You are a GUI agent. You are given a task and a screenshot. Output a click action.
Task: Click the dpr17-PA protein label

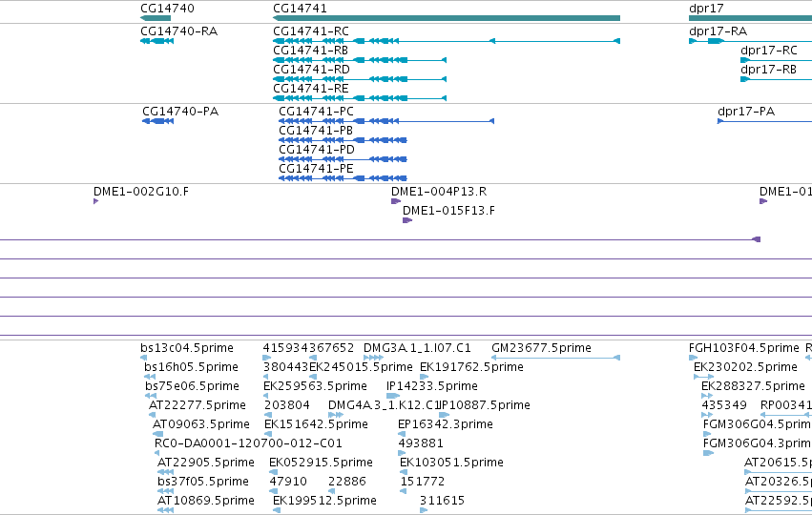tap(746, 112)
